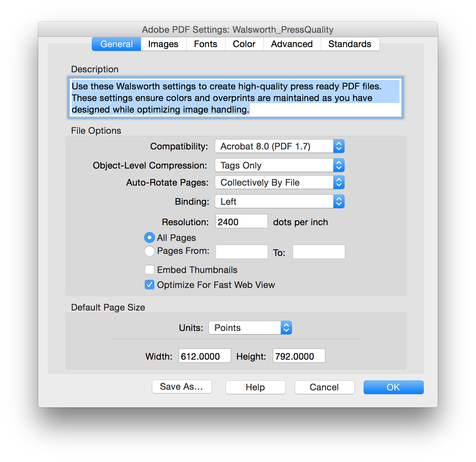476x462 pixels.
Task: Open the Images tab
Action: [163, 44]
